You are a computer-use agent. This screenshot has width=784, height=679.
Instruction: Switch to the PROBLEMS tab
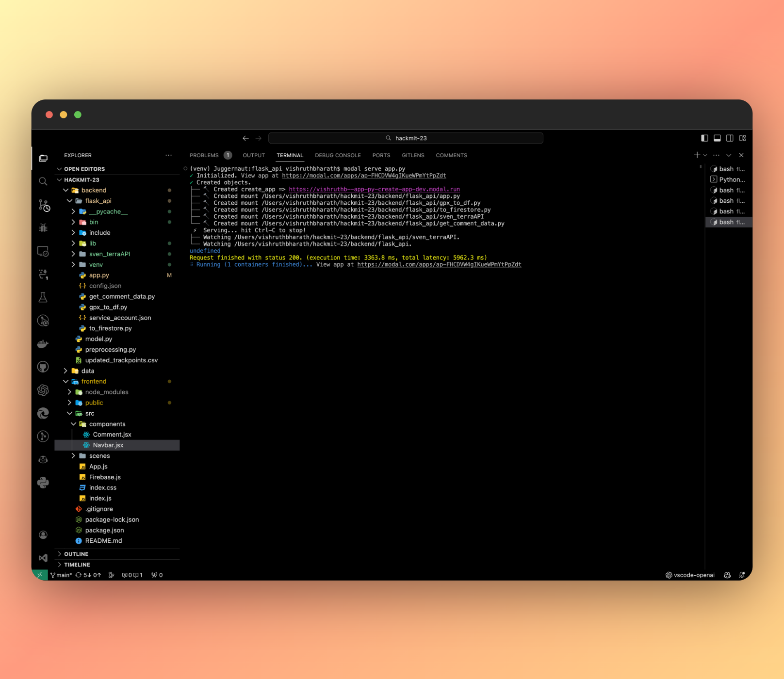pyautogui.click(x=204, y=155)
